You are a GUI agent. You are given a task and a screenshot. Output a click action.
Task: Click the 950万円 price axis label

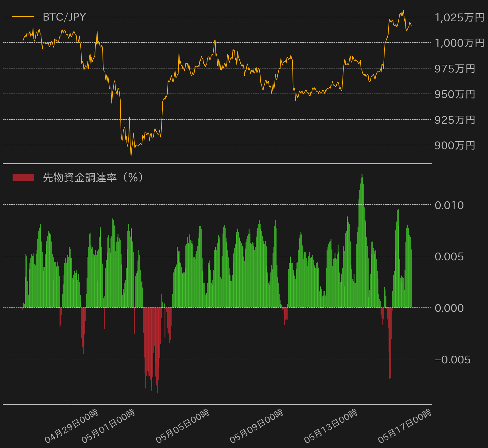(455, 94)
